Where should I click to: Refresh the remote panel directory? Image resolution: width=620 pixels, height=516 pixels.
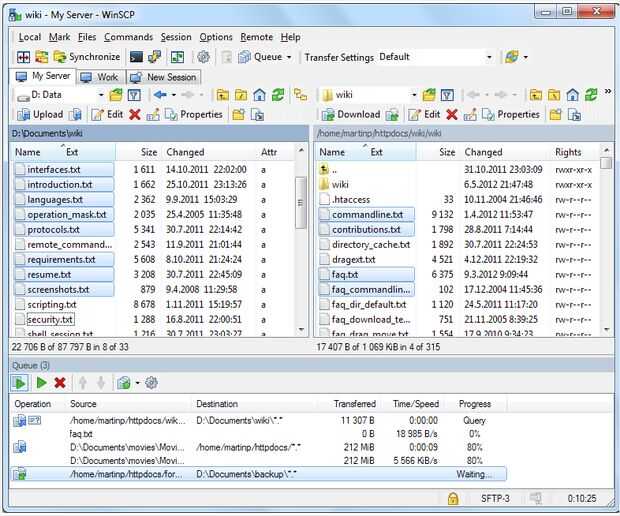coord(591,95)
